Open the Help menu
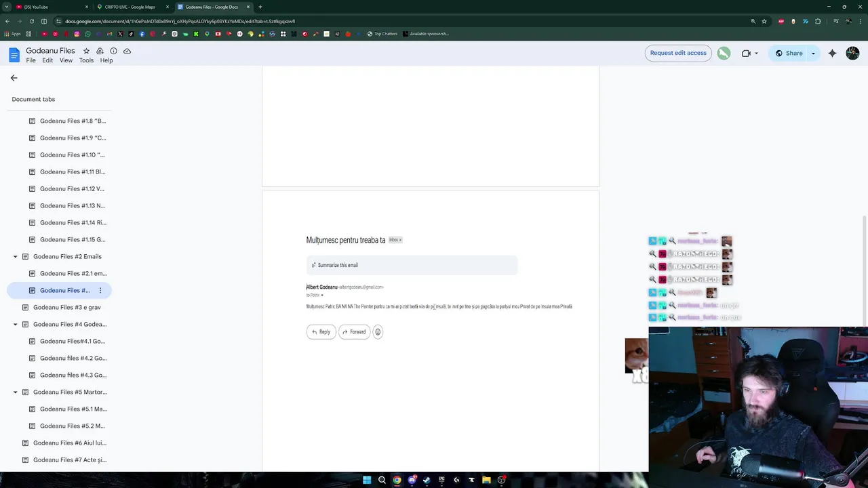The image size is (868, 488). pos(106,60)
